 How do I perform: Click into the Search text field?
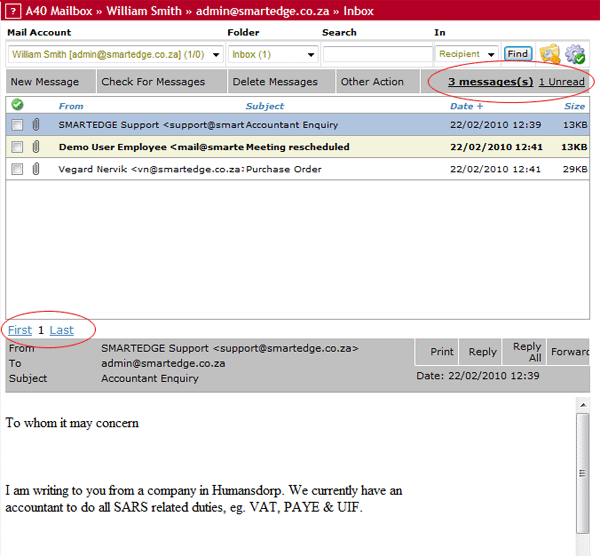point(377,54)
